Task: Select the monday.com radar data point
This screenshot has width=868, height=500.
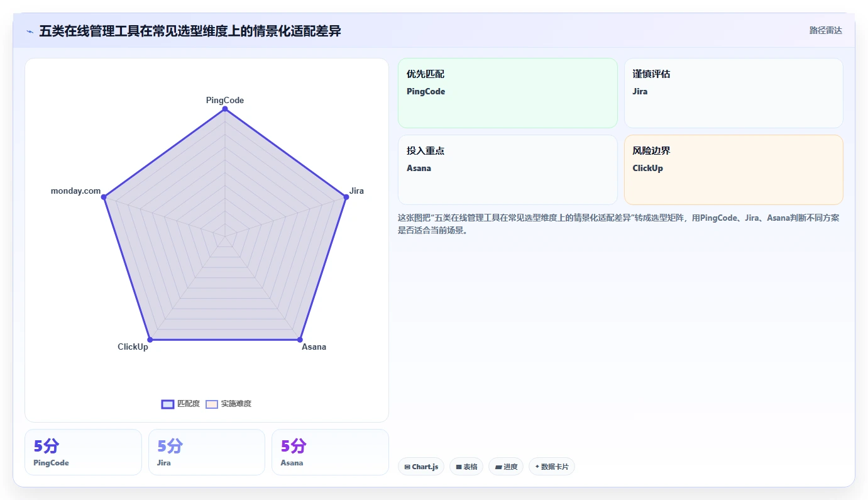Action: 104,197
